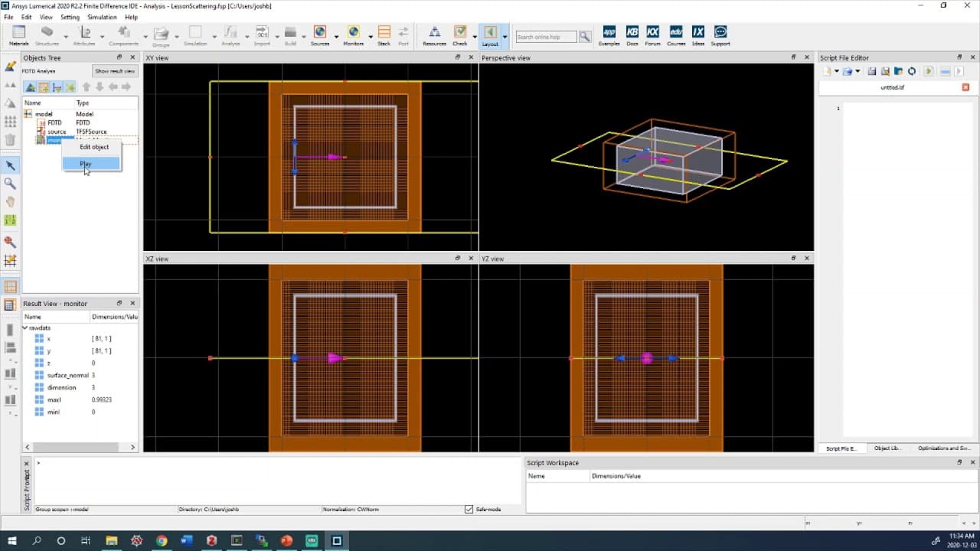Open the new script dropdown arrow
Screen dimensions: 980x551
(836, 71)
